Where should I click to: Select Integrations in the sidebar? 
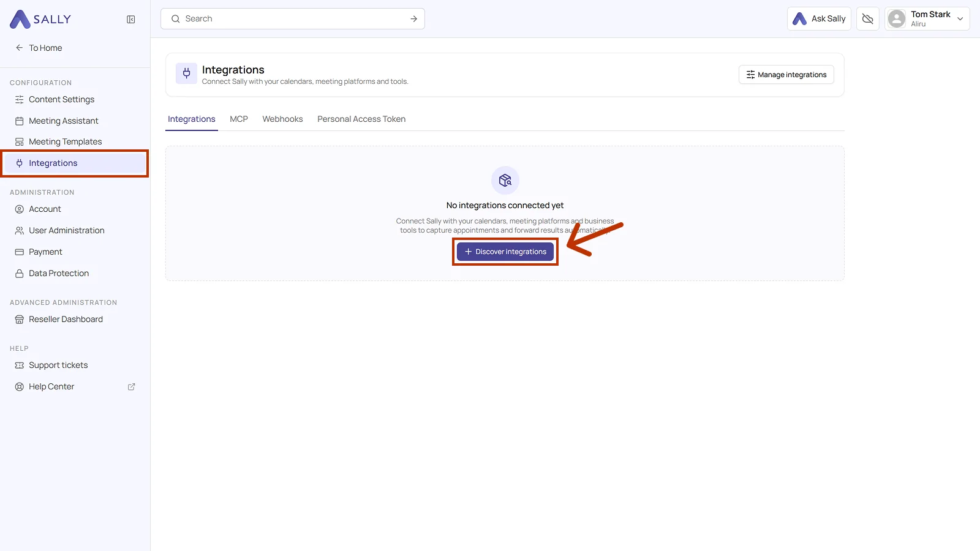tap(75, 163)
